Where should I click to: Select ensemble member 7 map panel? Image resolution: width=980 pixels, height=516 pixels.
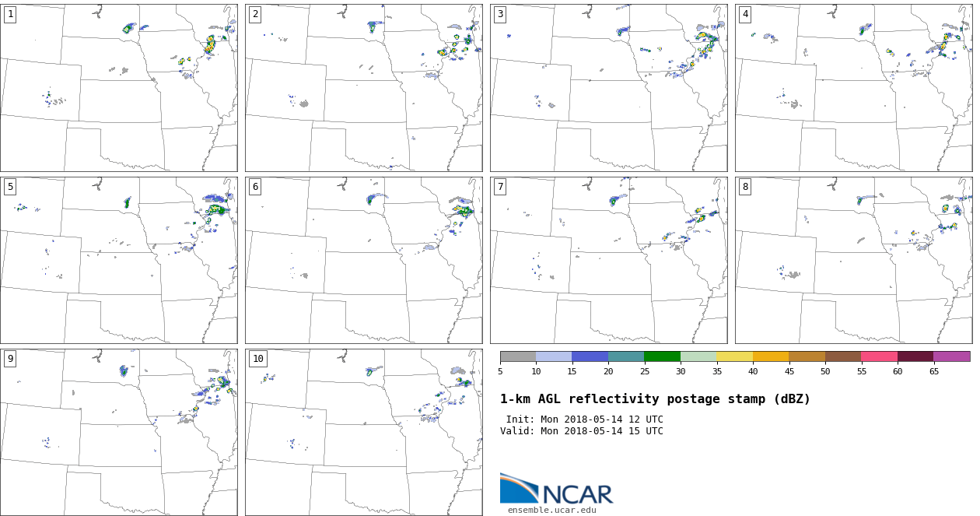pos(608,260)
